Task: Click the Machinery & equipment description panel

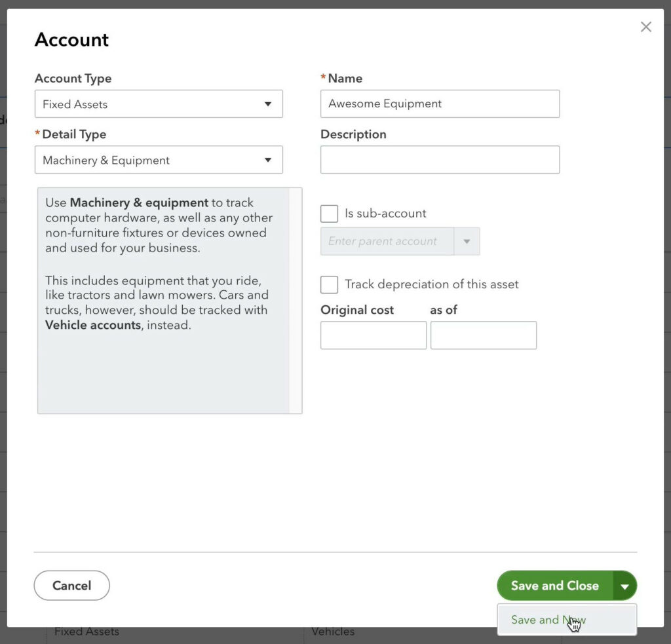Action: coord(169,301)
